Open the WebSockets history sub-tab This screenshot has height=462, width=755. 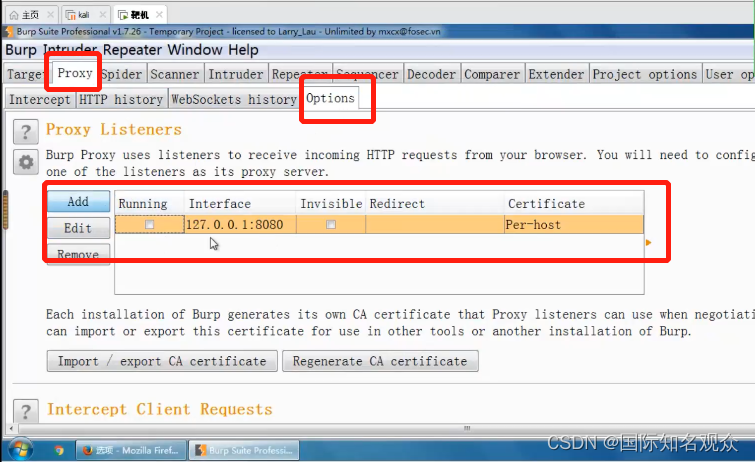(x=234, y=99)
